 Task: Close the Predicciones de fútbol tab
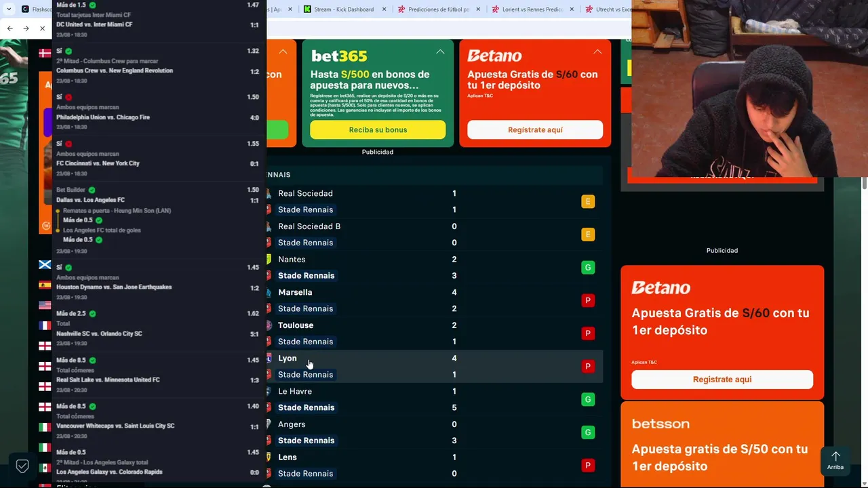coord(477,9)
